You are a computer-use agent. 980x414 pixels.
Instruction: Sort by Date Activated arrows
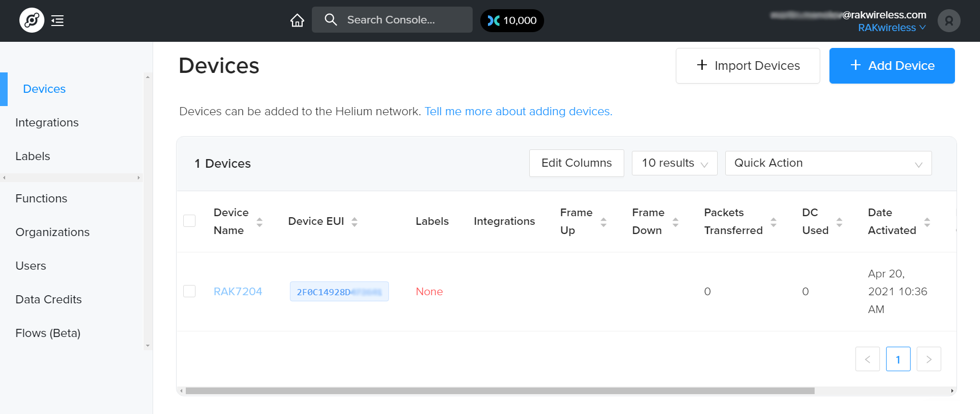(x=927, y=222)
